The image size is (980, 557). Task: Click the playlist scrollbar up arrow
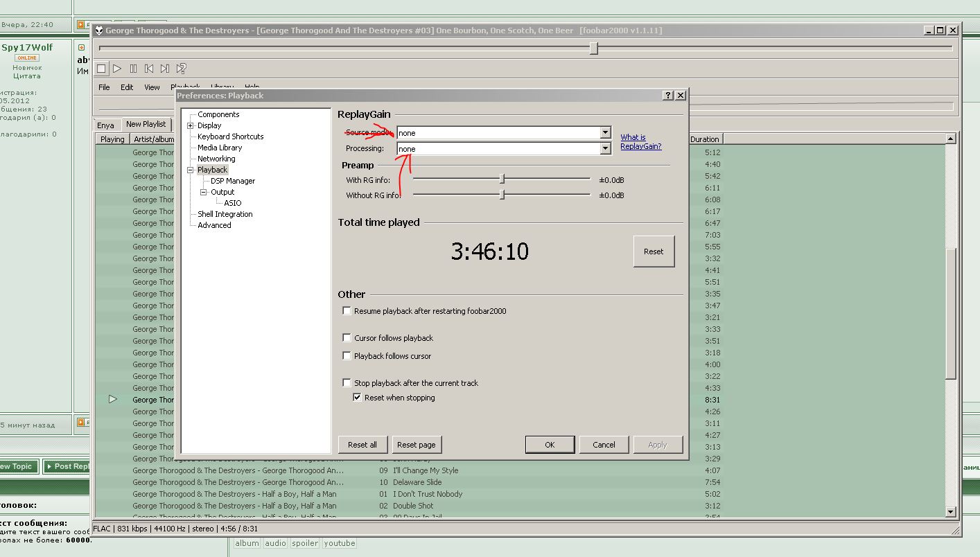point(951,139)
